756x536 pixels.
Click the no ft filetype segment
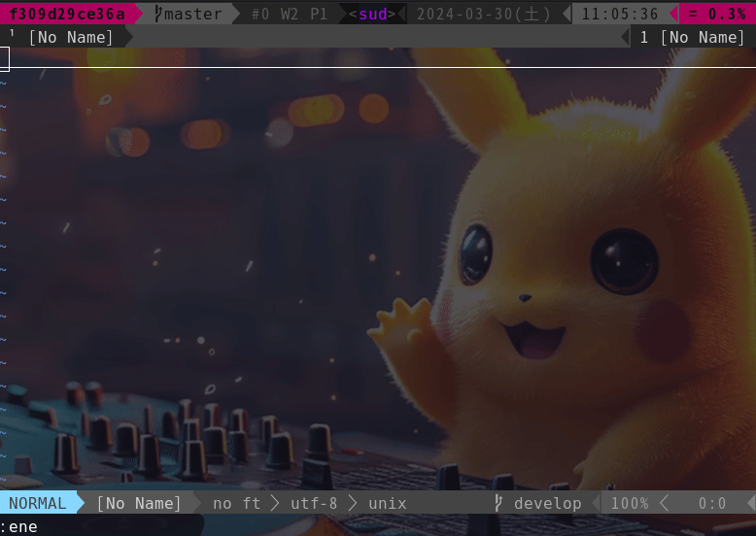(237, 503)
